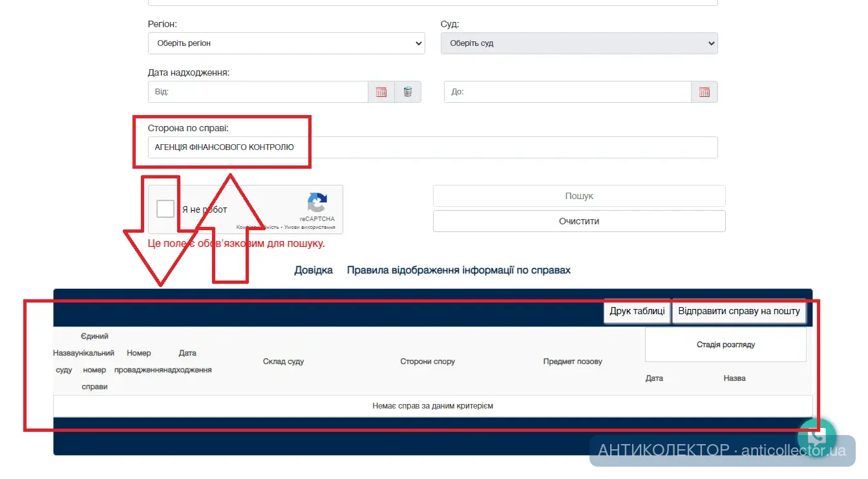868x479 pixels.
Task: Click the reCAPTCHA logo
Action: [317, 203]
